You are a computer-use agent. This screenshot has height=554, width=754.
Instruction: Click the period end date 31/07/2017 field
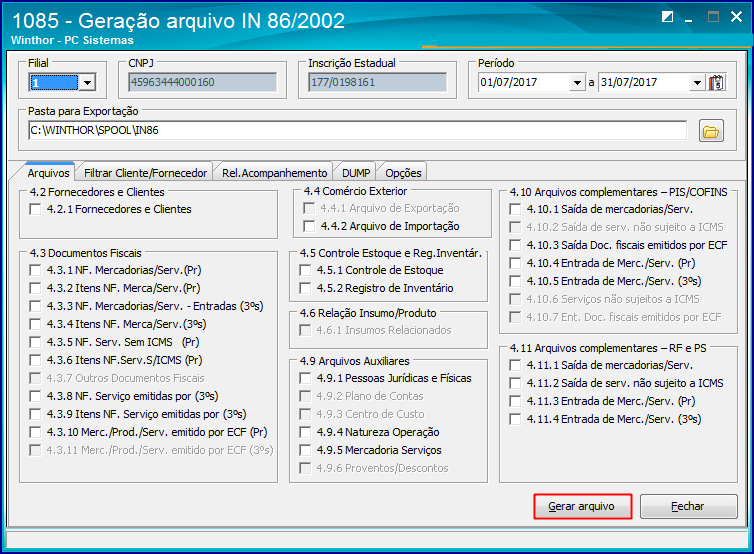point(644,83)
